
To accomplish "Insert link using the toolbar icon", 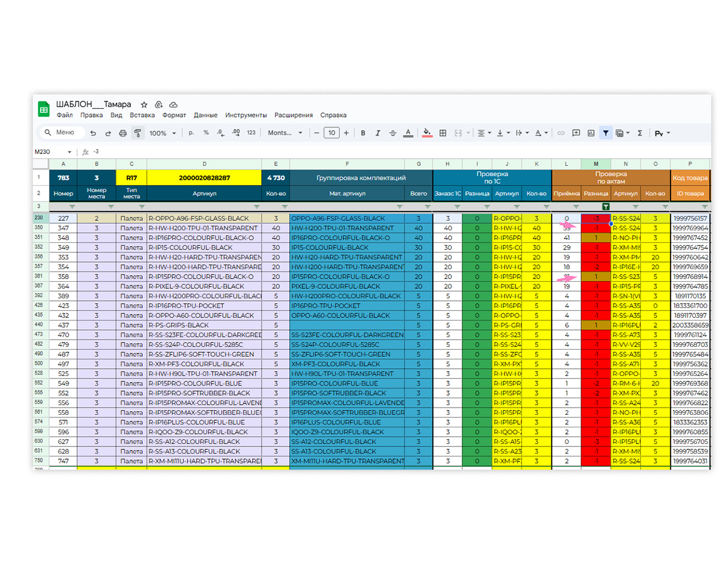I will pos(561,133).
